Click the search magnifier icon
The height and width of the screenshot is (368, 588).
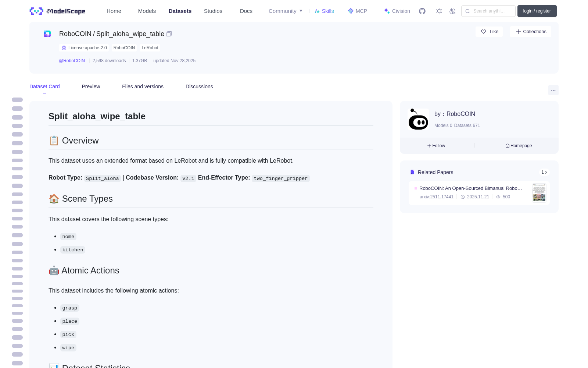[467, 11]
